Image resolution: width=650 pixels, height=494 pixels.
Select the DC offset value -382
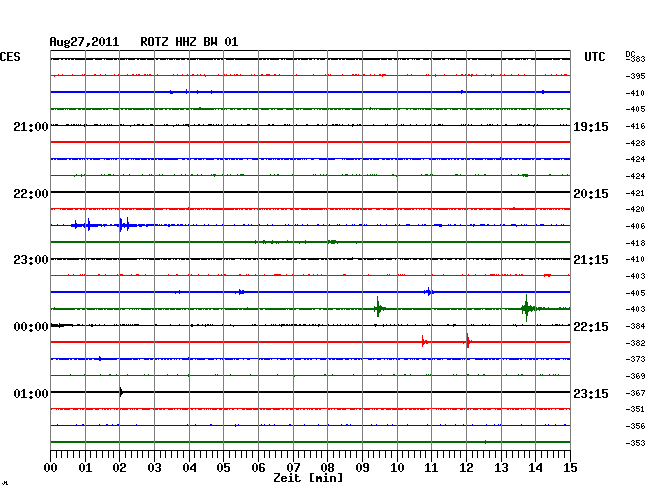(635, 343)
